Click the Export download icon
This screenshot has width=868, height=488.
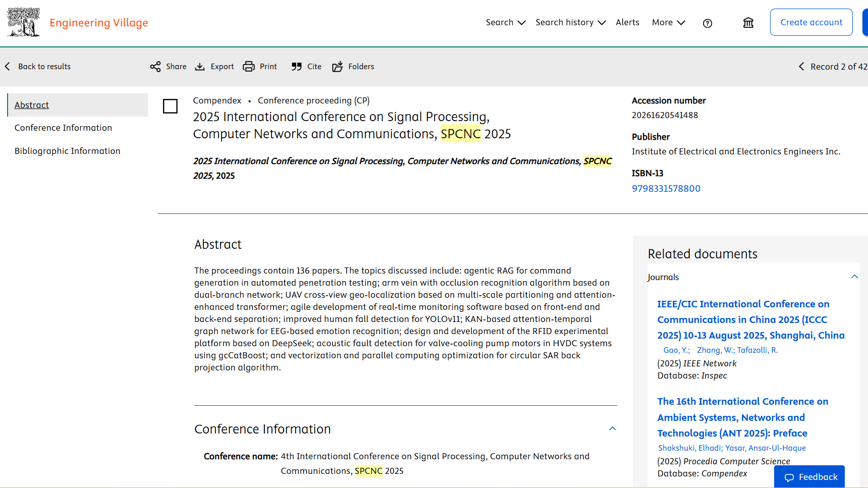pos(200,67)
